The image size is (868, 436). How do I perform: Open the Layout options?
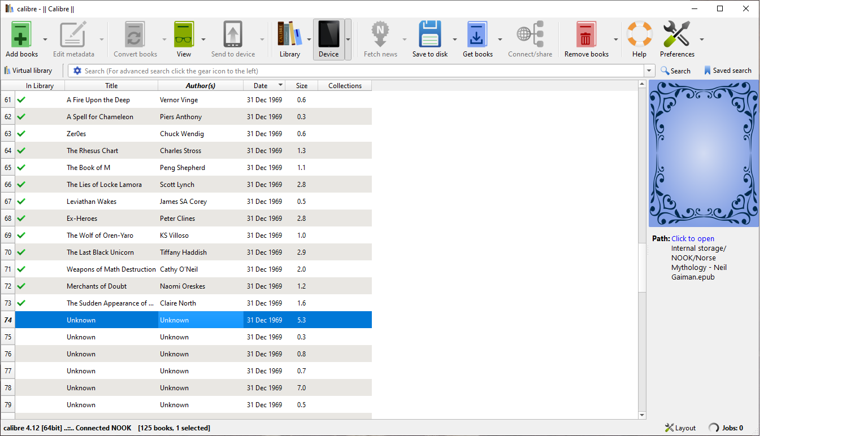pos(680,428)
